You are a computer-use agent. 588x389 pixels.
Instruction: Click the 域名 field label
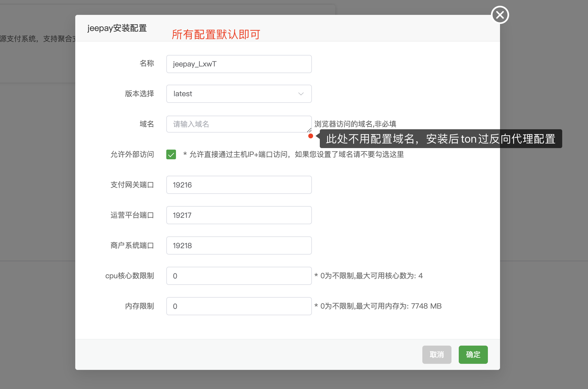click(147, 124)
